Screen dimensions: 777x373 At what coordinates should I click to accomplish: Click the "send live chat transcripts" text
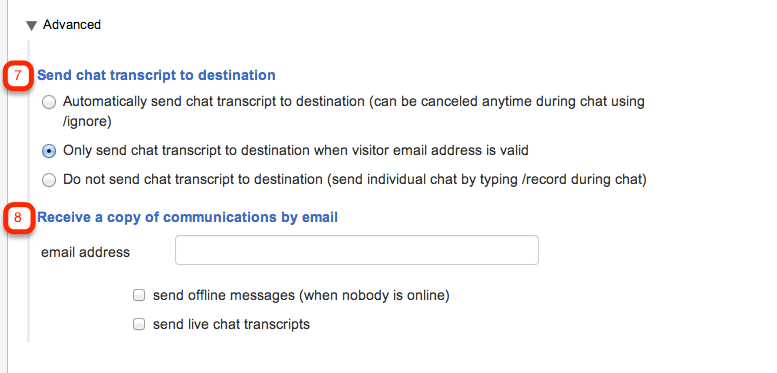pos(231,324)
